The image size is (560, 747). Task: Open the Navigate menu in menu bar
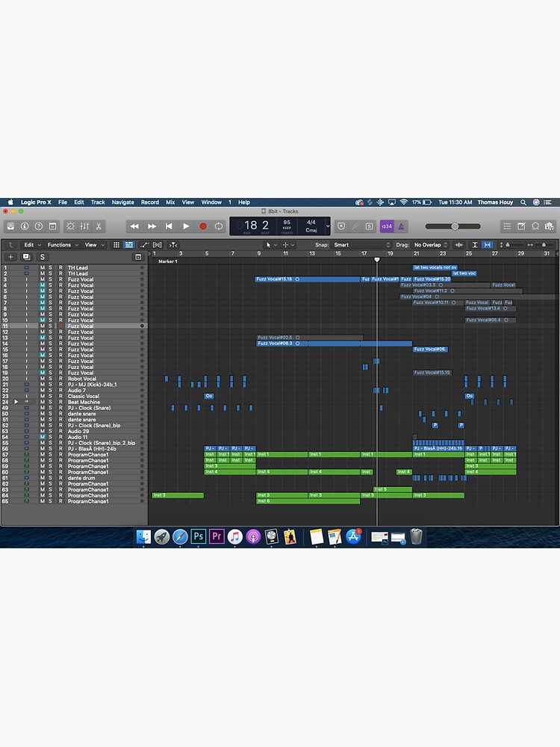click(x=122, y=202)
